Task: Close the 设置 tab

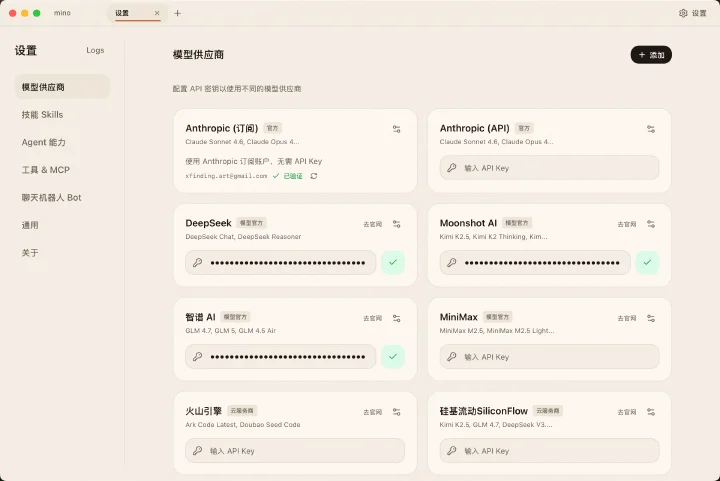Action: (157, 13)
